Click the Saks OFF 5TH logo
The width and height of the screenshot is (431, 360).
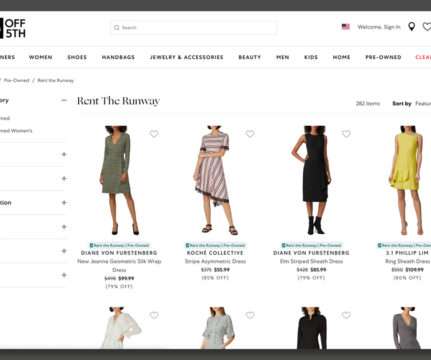13,28
